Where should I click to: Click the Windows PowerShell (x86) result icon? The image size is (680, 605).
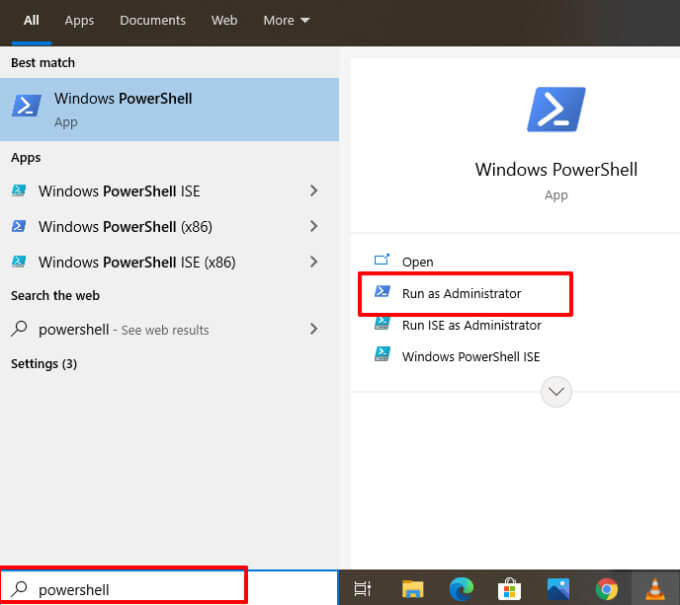(x=19, y=226)
